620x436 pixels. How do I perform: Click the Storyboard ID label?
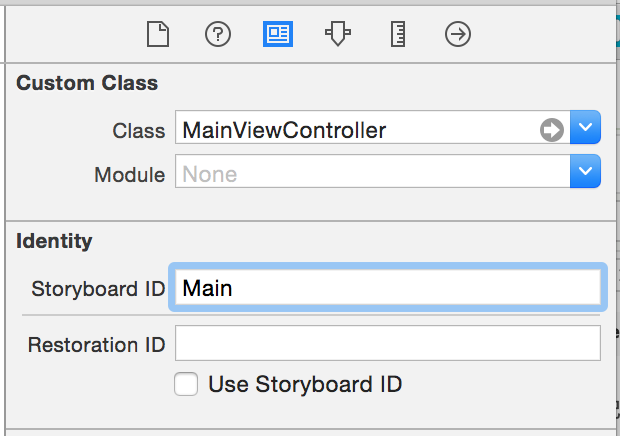[x=98, y=289]
